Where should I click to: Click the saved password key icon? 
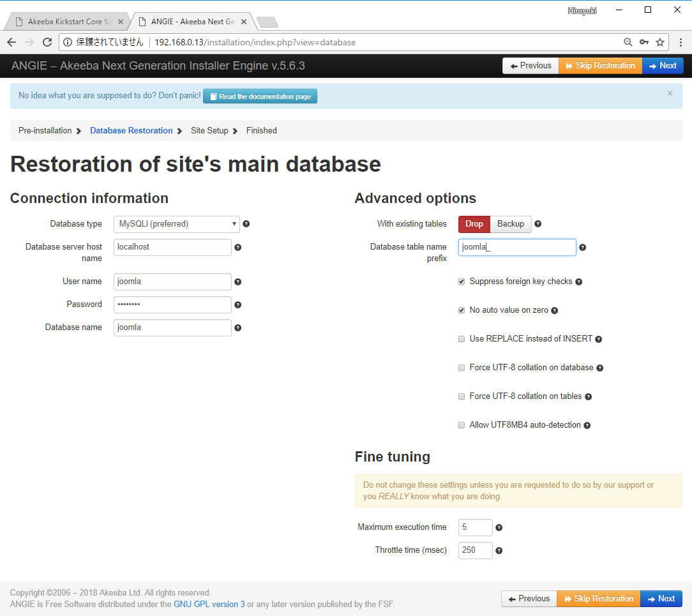[644, 42]
